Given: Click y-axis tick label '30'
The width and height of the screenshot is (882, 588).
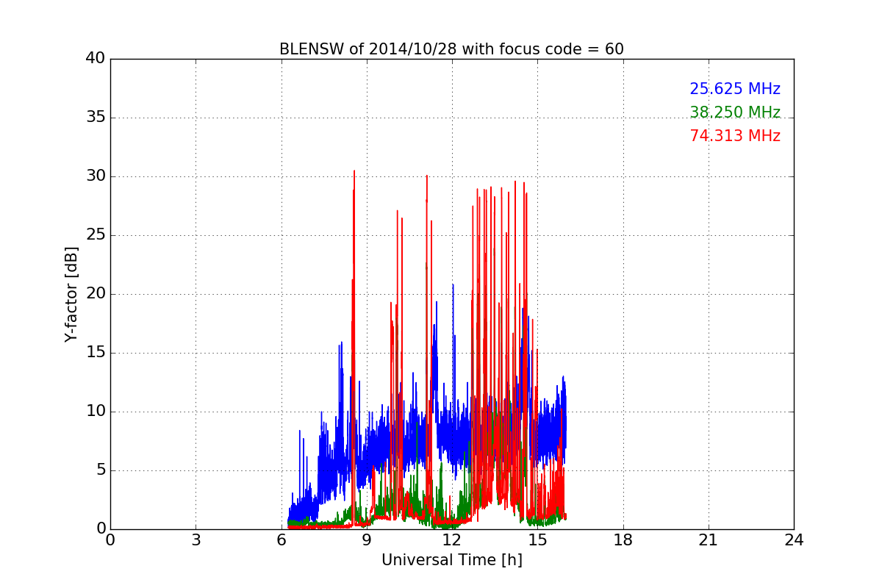Looking at the screenshot, I should [96, 176].
